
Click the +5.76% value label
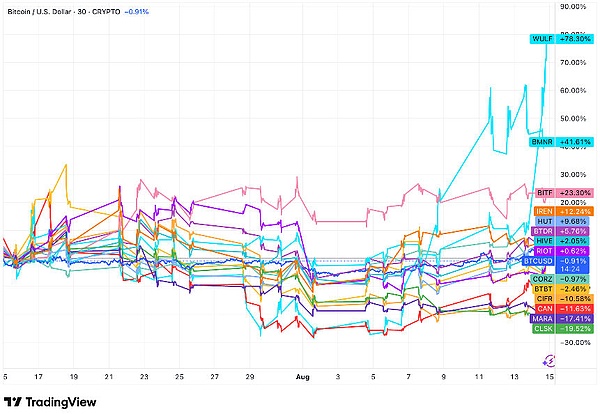(x=572, y=231)
